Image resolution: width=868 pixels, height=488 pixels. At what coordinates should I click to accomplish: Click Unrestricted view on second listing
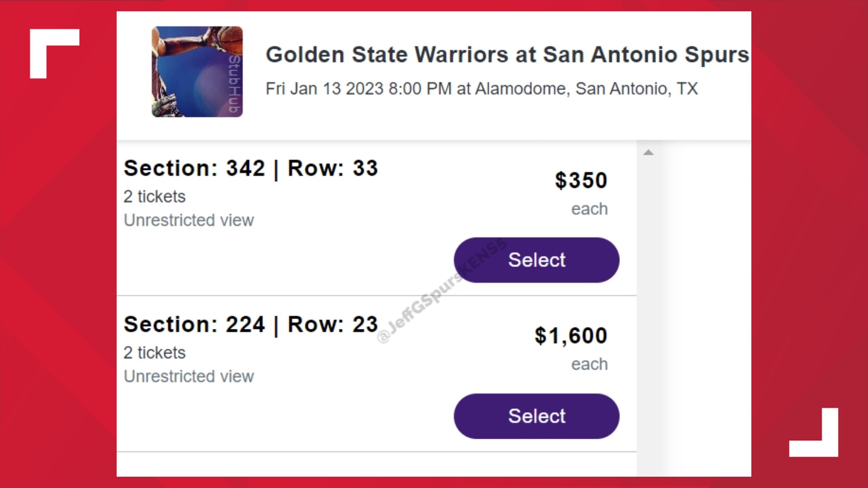189,376
